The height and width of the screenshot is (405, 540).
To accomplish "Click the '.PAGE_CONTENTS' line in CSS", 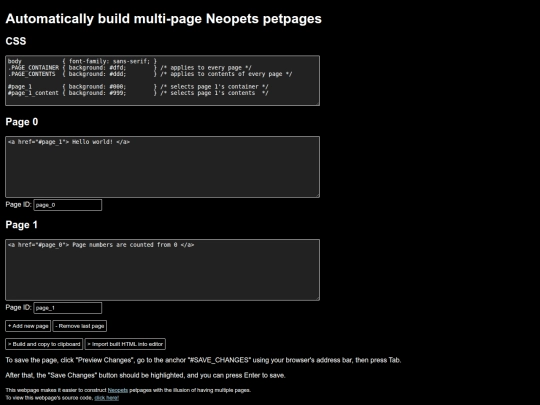I will point(150,74).
